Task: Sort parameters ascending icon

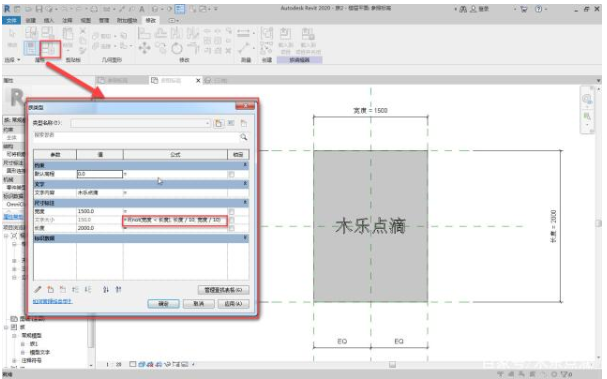Action: click(106, 289)
